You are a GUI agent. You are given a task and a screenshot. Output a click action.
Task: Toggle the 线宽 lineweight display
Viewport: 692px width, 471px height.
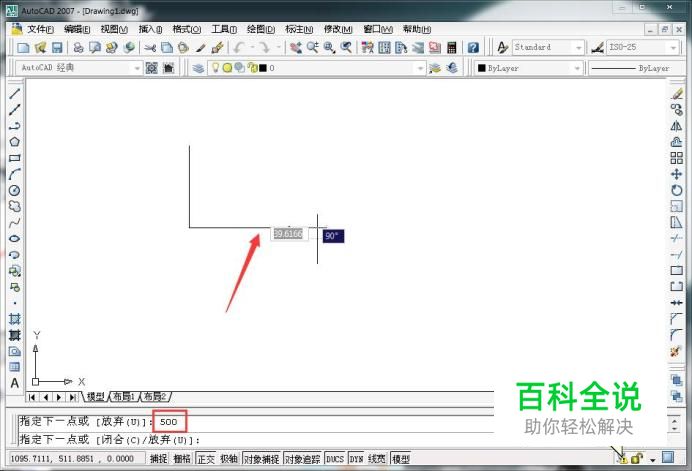(x=377, y=459)
